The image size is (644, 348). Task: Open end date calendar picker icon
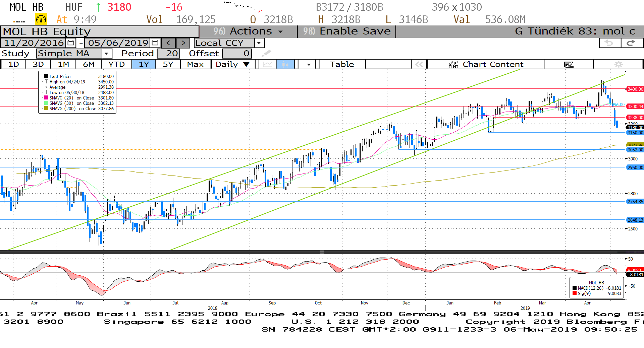pos(155,43)
